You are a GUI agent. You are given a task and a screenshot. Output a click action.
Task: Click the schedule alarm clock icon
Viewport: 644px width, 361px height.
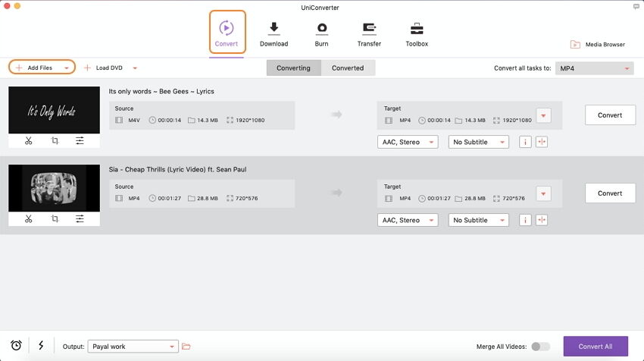pos(16,346)
